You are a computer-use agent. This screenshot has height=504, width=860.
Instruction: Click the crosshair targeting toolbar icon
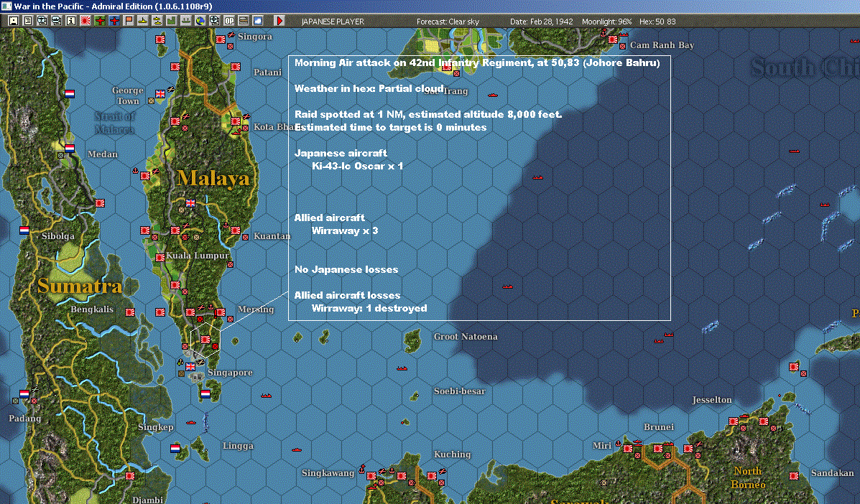tap(214, 21)
